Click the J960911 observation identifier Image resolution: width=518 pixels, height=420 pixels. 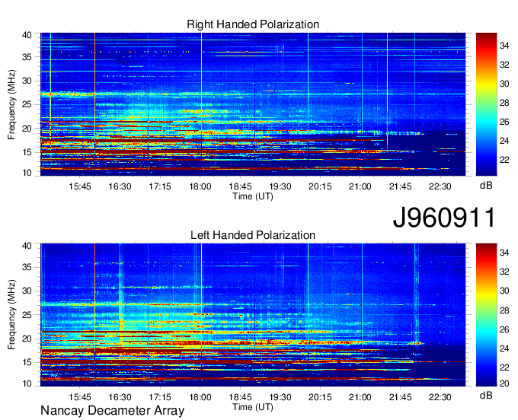tap(444, 217)
